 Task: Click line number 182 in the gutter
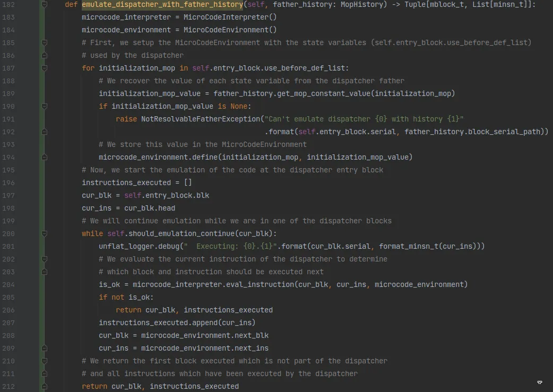8,5
